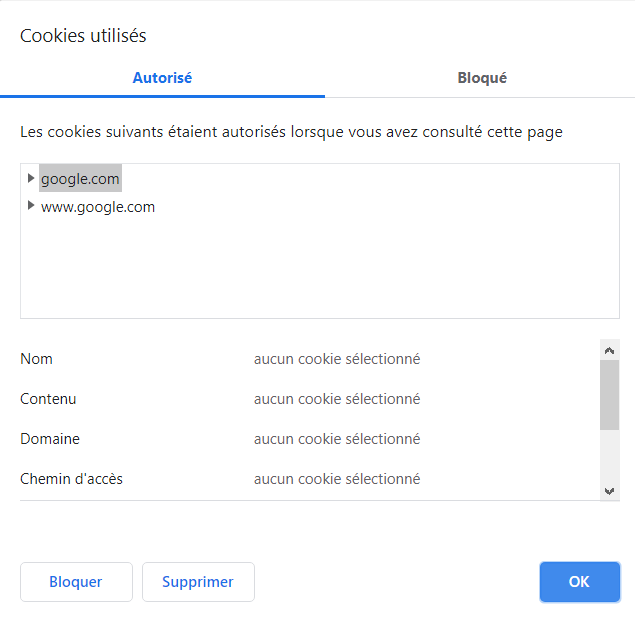Click the Domaine field label
635x617 pixels.
coord(50,439)
